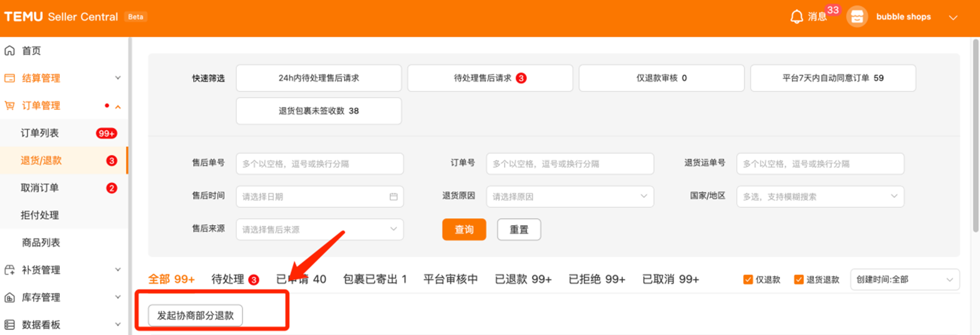The image size is (980, 335).
Task: Click the 首页 home icon
Action: [x=10, y=51]
